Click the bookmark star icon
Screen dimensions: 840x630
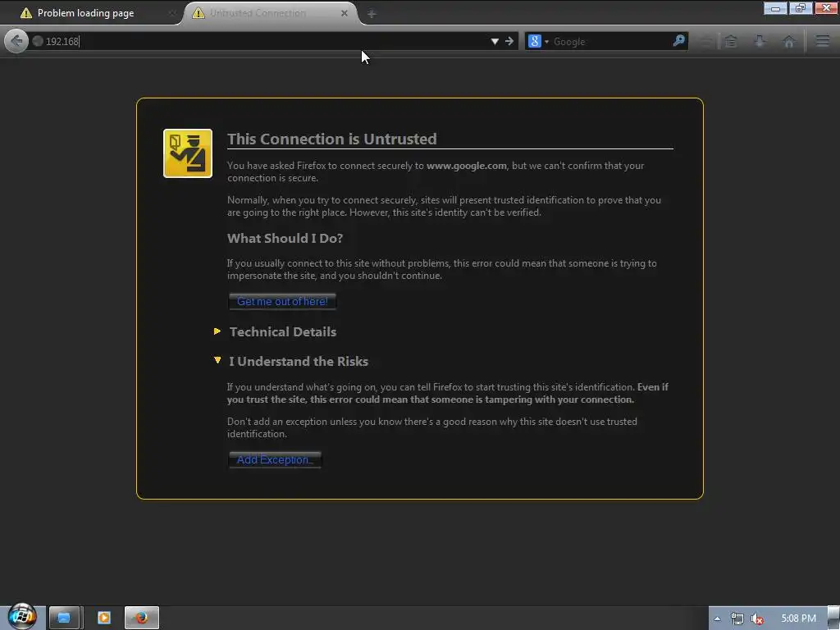(x=706, y=41)
